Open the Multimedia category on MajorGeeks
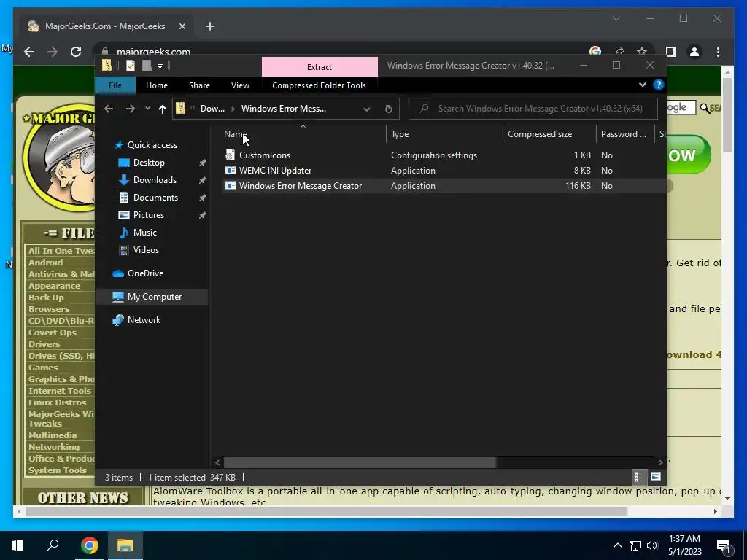Screen dimensions: 747x560 (x=53, y=435)
